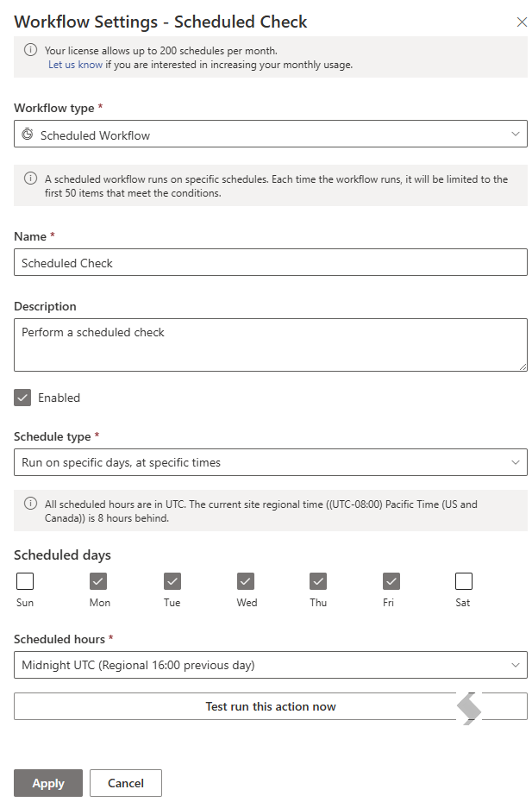532x802 pixels.
Task: Click into the Name text field
Action: (270, 262)
